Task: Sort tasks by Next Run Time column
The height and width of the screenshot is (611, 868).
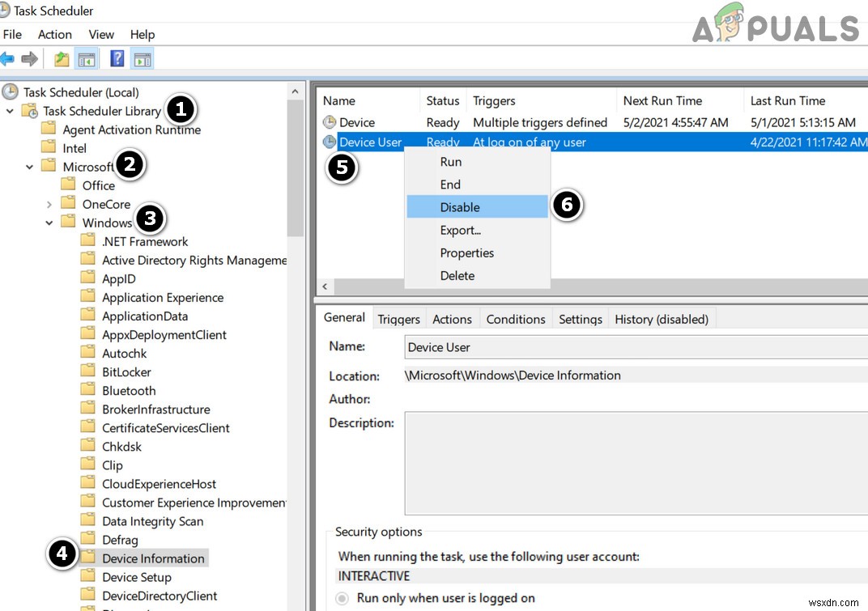Action: pos(662,100)
